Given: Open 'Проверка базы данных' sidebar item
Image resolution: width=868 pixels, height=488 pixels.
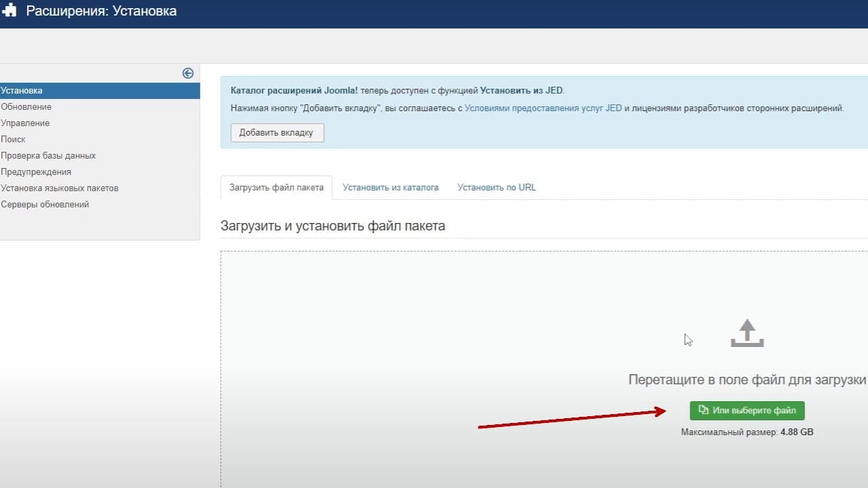Looking at the screenshot, I should pos(48,156).
